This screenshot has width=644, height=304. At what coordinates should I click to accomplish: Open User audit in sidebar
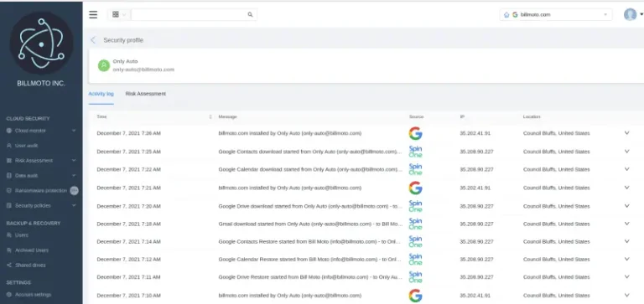pyautogui.click(x=26, y=146)
